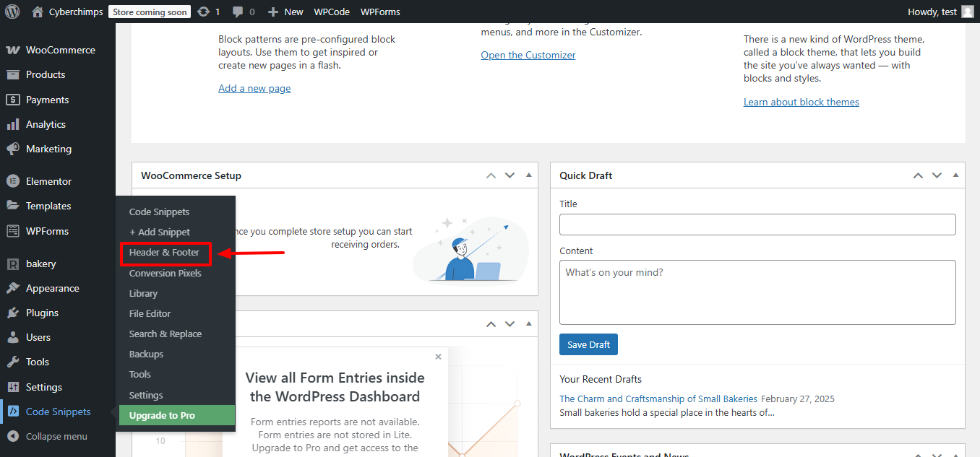
Task: Click the Save Draft button
Action: pos(588,344)
